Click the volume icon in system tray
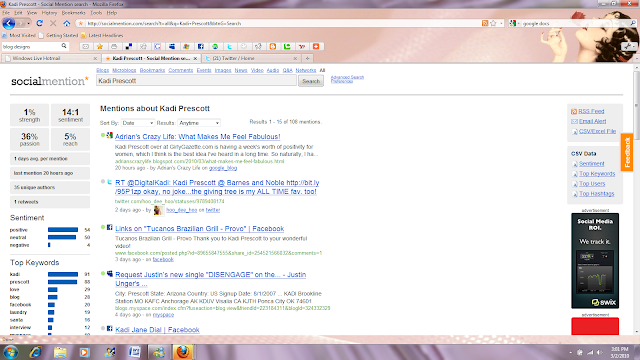640x360 pixels. click(599, 352)
